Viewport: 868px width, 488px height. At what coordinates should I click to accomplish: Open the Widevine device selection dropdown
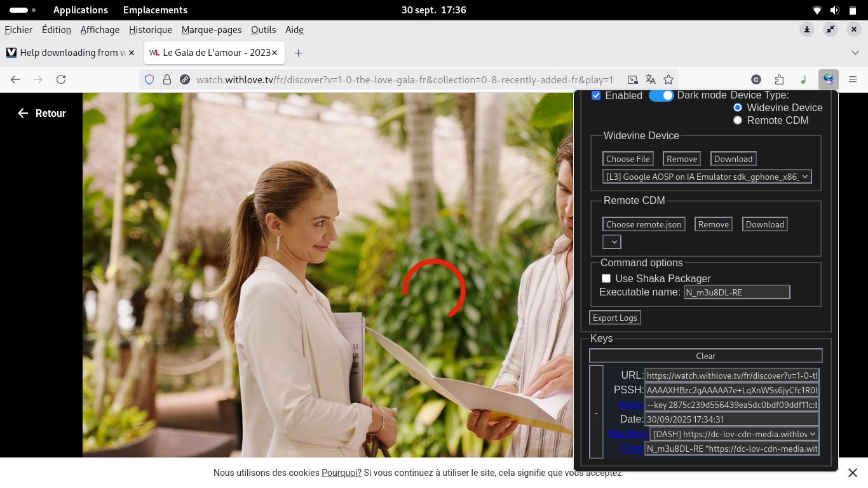[x=707, y=177]
